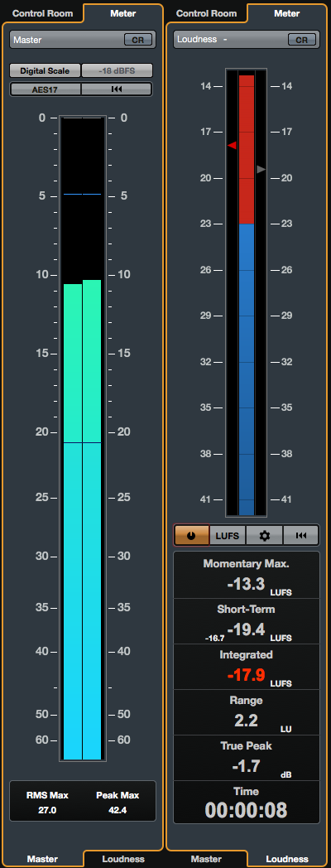Click the red integrated loudness marker triangle
Viewport: 331px width, 868px height.
[233, 145]
